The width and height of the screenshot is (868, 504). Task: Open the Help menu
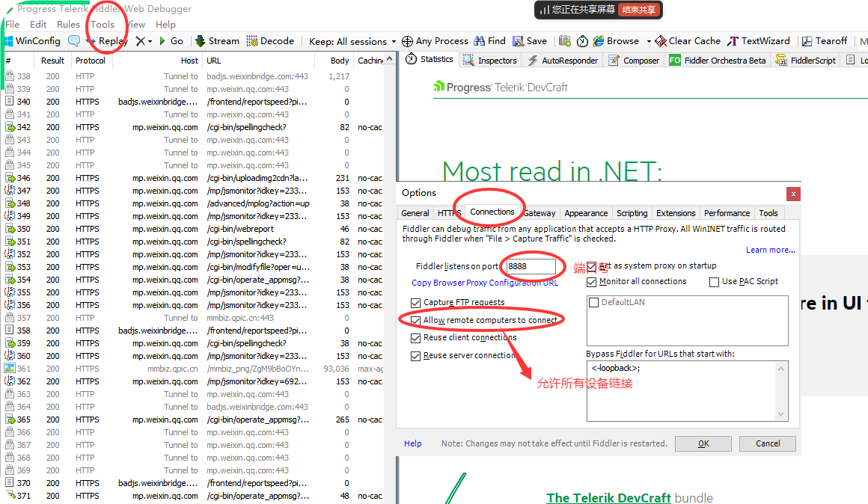click(165, 25)
